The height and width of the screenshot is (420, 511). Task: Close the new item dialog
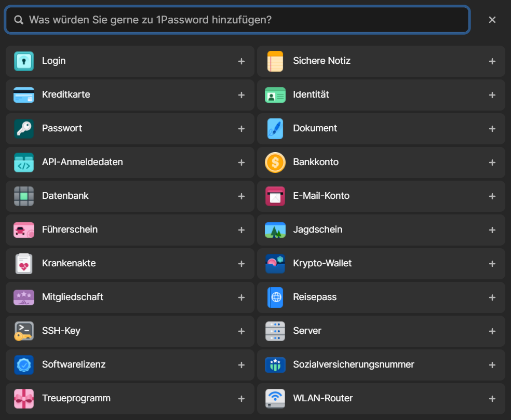(x=492, y=20)
